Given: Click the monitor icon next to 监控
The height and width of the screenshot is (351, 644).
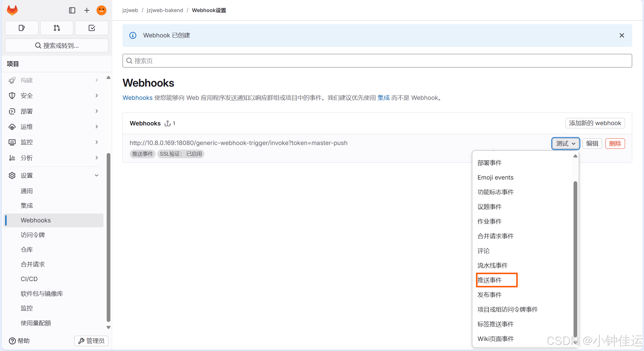Looking at the screenshot, I should (12, 142).
